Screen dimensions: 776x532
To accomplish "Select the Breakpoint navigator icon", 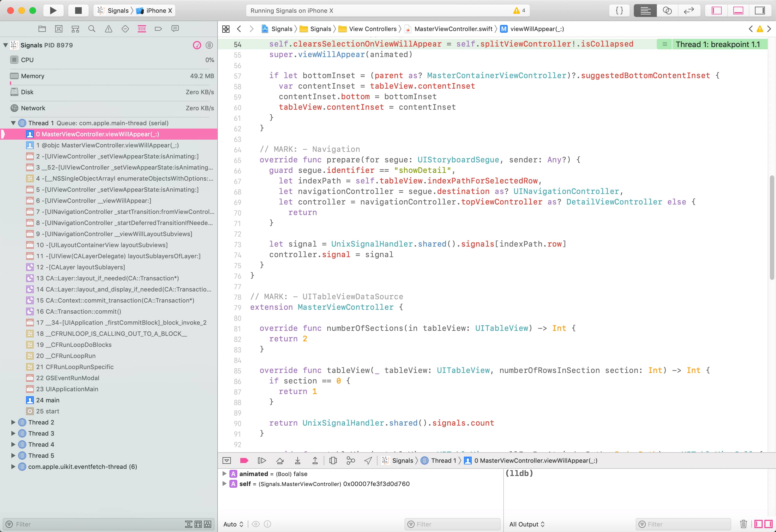I will coord(158,29).
